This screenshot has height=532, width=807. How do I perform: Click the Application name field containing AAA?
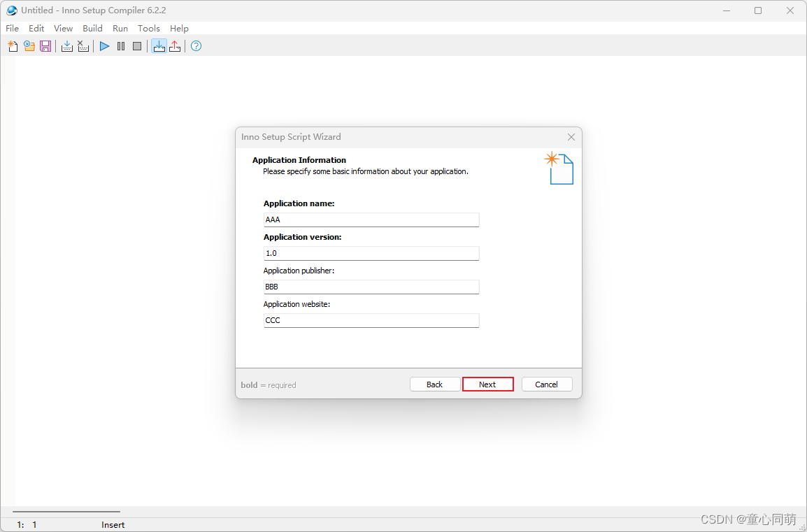click(371, 220)
